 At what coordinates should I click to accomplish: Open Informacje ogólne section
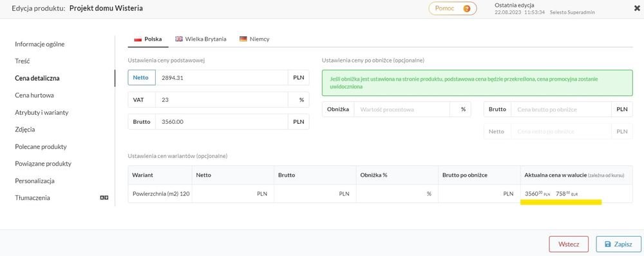coord(40,44)
